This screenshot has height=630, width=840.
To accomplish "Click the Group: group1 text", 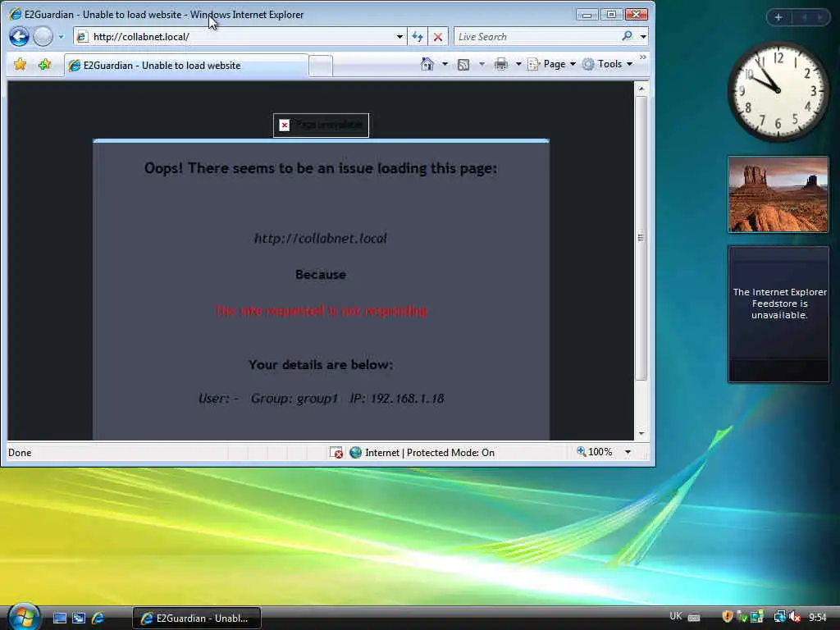I will (294, 399).
